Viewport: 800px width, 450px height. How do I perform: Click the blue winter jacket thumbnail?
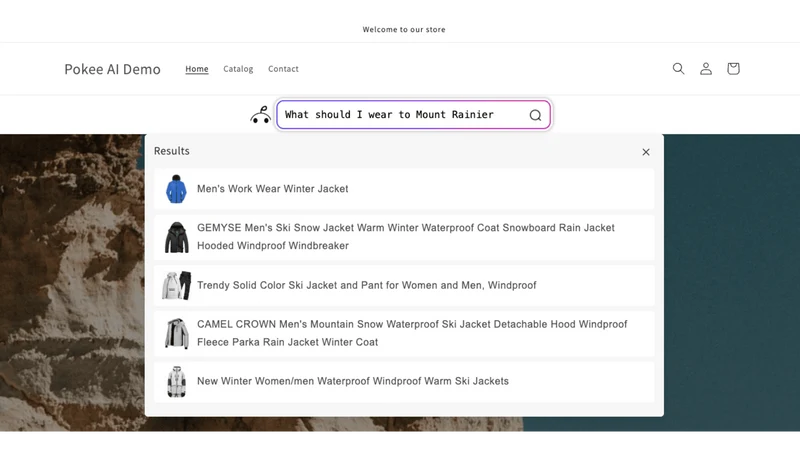(x=177, y=189)
